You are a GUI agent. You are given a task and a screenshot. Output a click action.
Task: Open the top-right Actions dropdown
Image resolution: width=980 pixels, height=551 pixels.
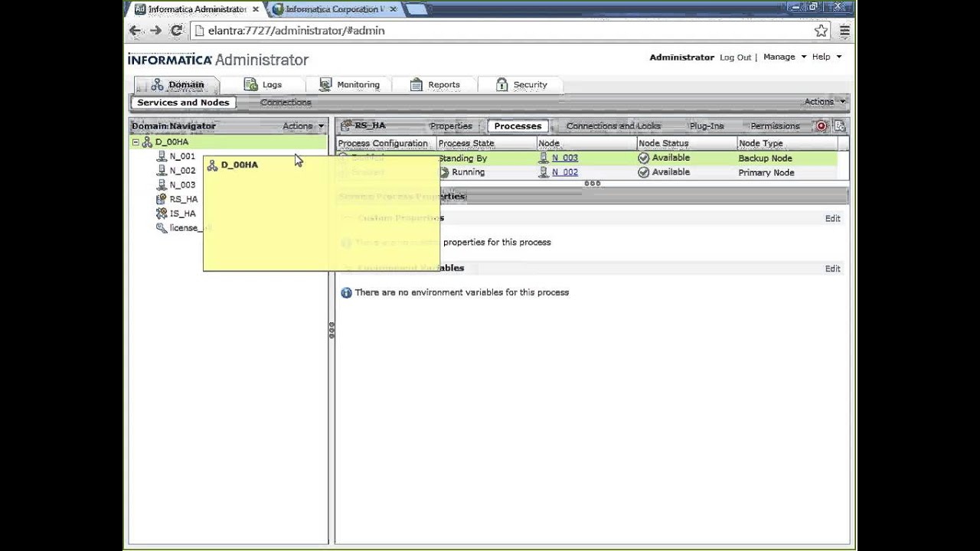[x=825, y=102]
